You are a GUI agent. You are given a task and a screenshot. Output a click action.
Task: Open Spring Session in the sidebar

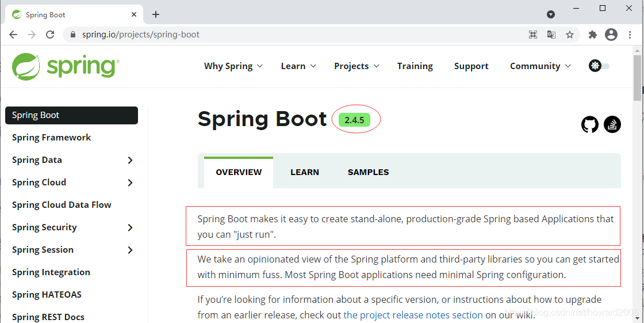[43, 250]
